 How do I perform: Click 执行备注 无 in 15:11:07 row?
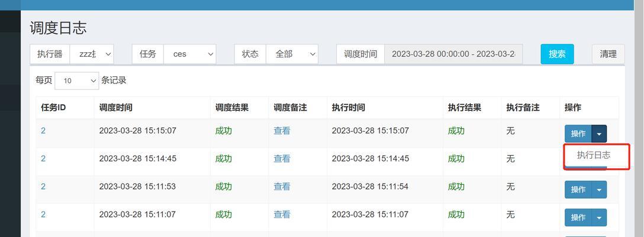pyautogui.click(x=510, y=214)
